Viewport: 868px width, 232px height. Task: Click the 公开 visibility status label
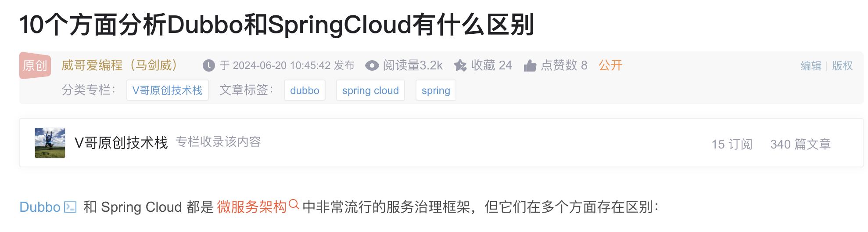tap(610, 65)
